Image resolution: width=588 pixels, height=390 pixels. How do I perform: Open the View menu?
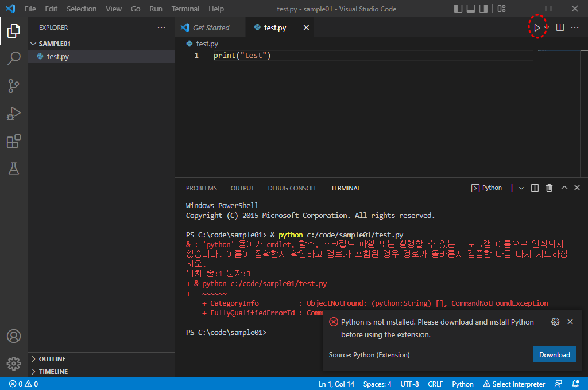coord(113,9)
